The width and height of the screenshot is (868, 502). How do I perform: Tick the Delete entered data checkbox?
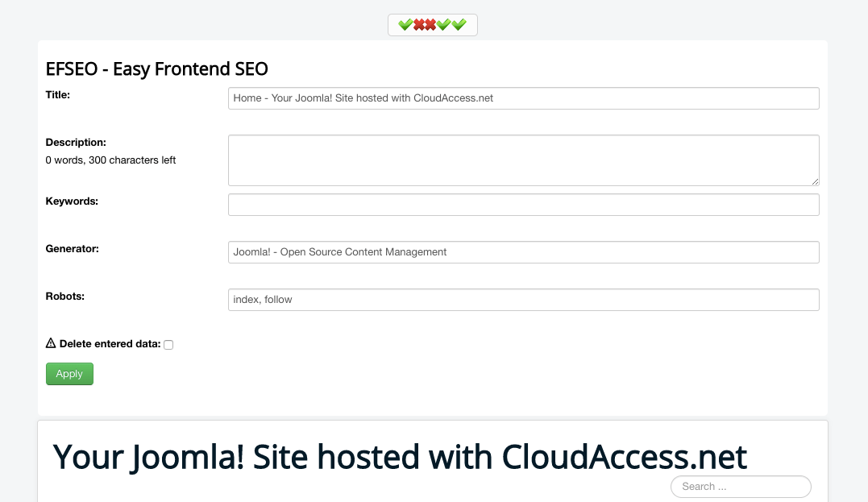pyautogui.click(x=168, y=345)
